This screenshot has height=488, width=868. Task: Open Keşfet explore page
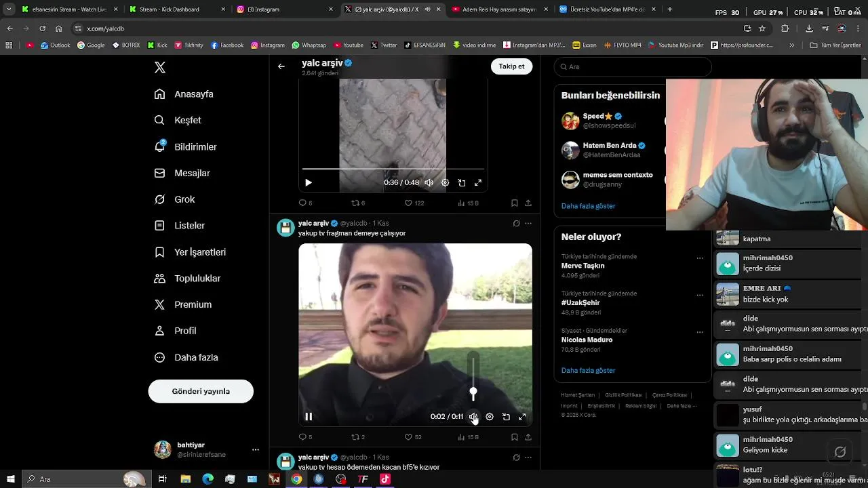(x=178, y=120)
